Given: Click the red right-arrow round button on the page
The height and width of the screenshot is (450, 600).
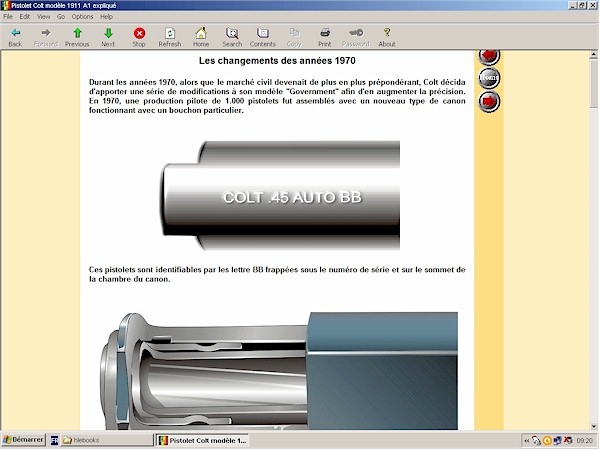Looking at the screenshot, I should coord(489,101).
